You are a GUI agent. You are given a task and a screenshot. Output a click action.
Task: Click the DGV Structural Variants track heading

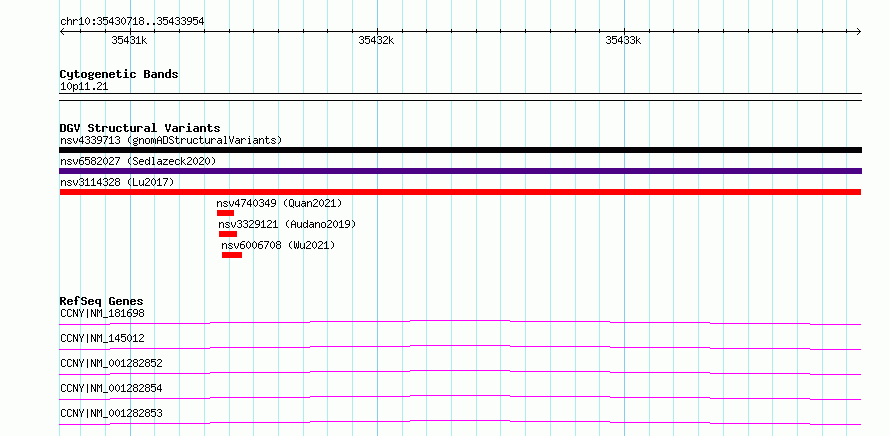tap(140, 128)
